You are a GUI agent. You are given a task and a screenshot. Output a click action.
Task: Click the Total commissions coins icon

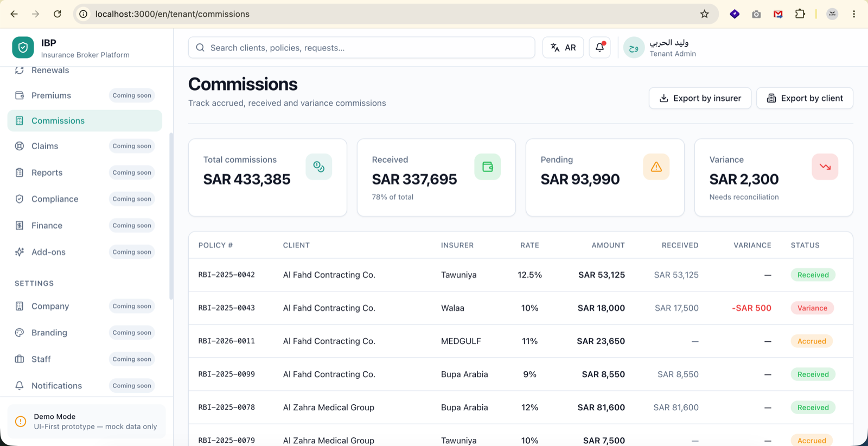[318, 167]
